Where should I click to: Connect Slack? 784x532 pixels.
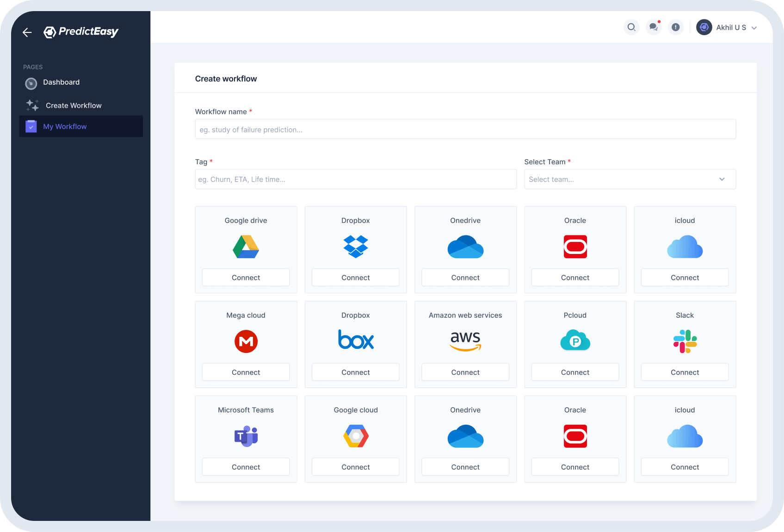pyautogui.click(x=685, y=372)
